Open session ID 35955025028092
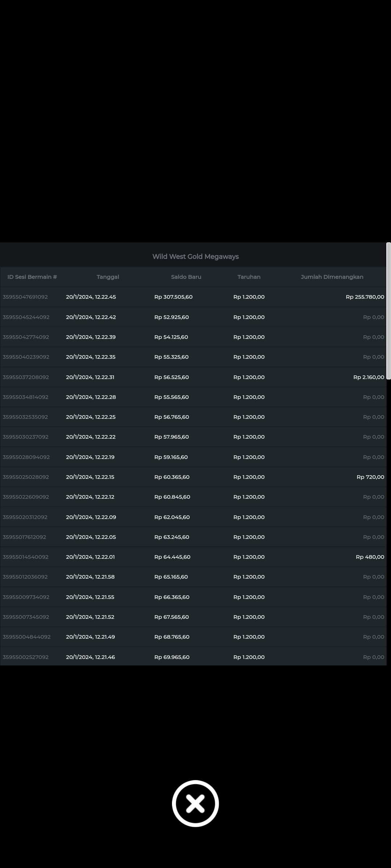The width and height of the screenshot is (391, 868). click(26, 477)
